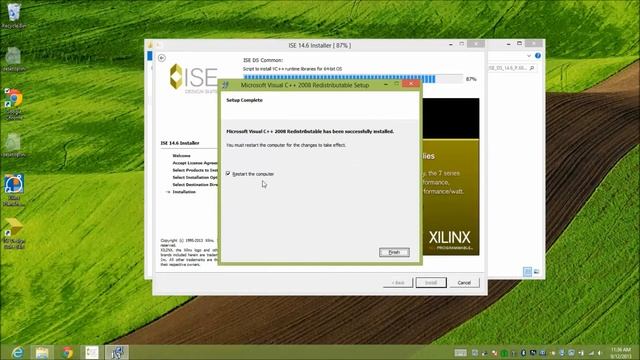Click the current 'Installation' step

pyautogui.click(x=184, y=192)
